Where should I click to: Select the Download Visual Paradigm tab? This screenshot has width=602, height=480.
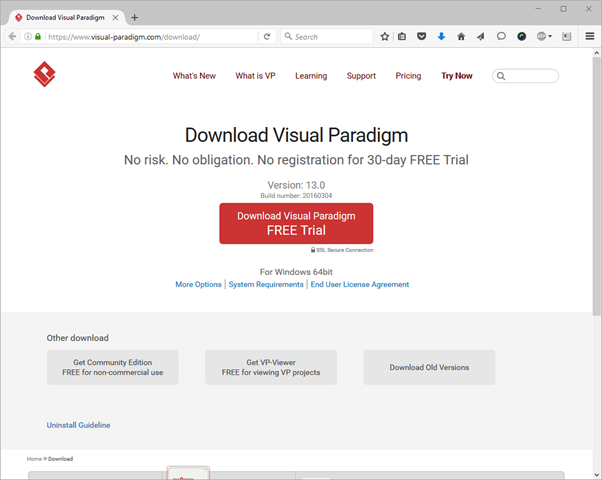66,18
